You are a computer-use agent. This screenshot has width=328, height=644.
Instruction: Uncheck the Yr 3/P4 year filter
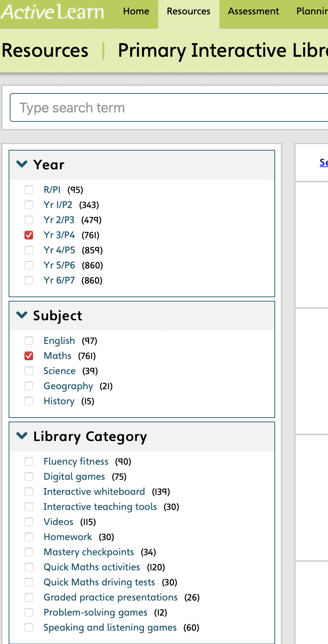(29, 235)
